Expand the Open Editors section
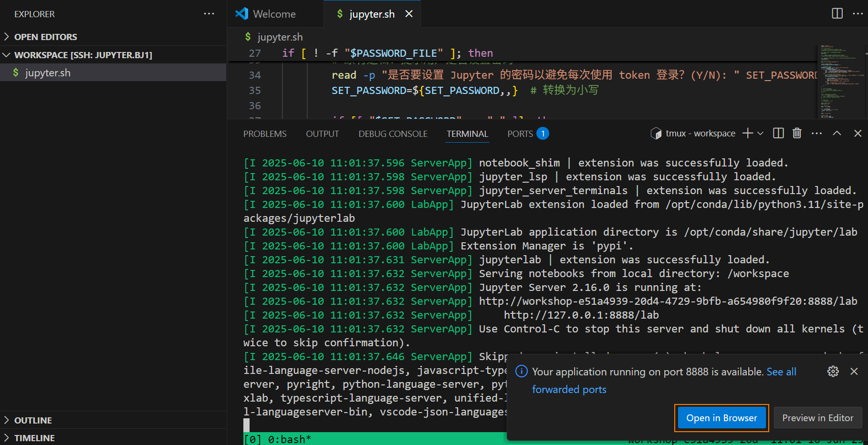 tap(45, 37)
